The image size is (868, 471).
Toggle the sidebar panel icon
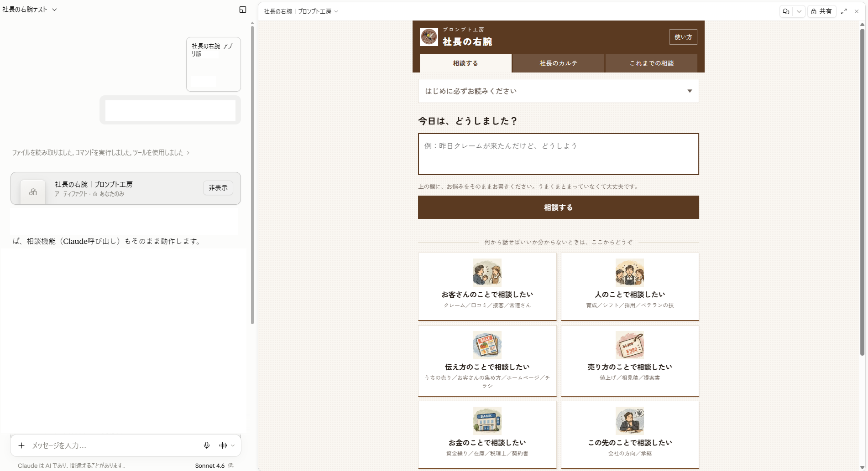tap(243, 10)
